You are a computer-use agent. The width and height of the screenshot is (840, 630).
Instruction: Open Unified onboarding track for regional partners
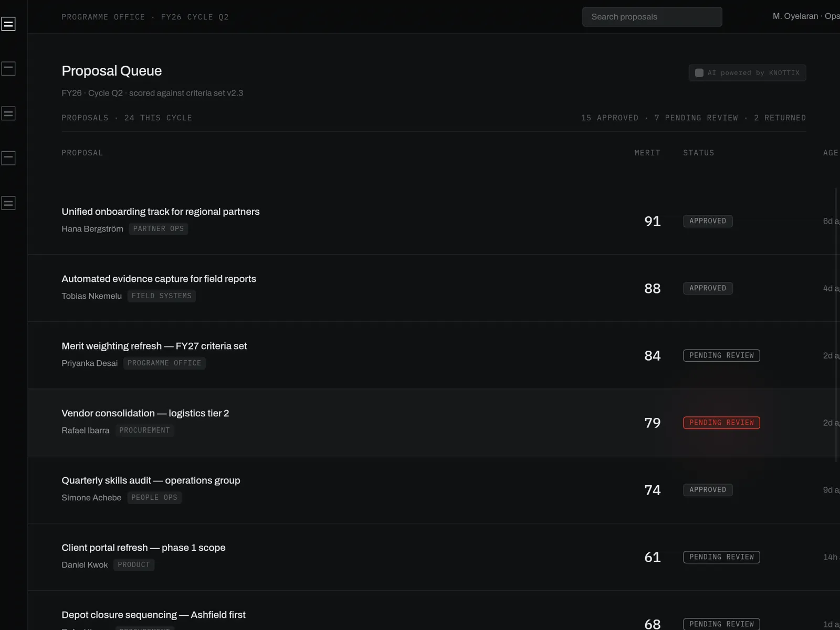161,212
